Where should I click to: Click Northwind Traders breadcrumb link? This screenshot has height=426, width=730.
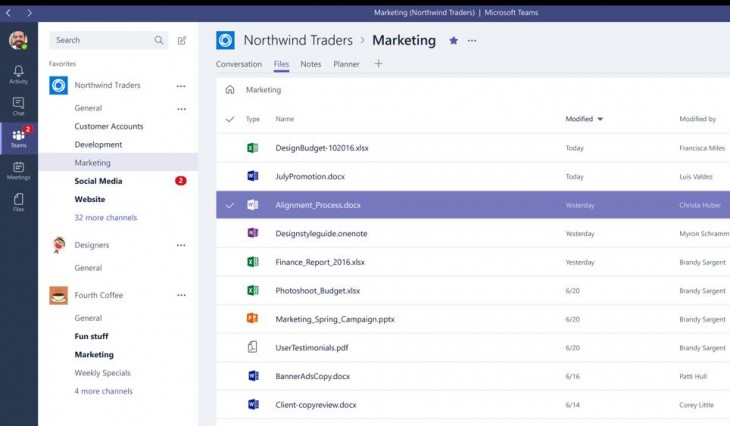(x=298, y=41)
